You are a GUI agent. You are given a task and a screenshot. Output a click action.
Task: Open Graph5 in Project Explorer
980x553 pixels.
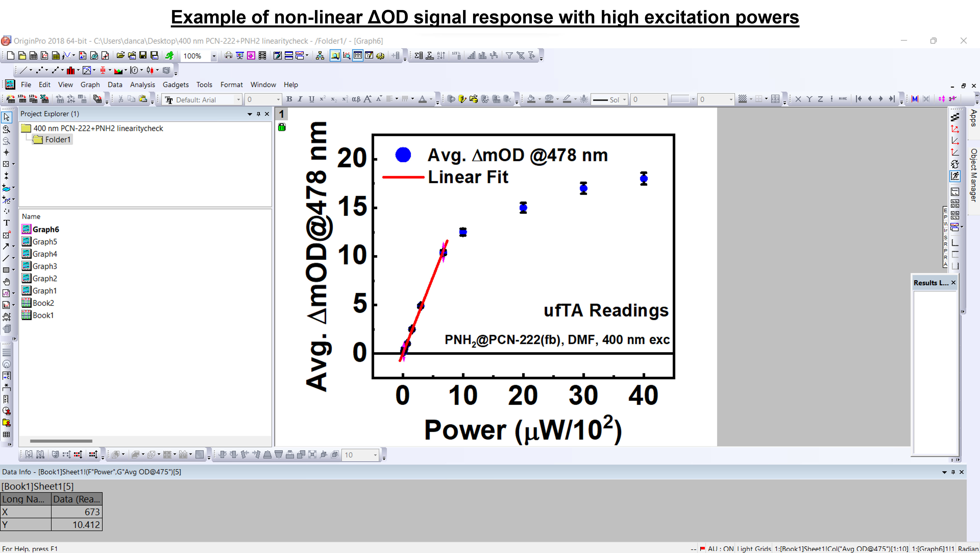(45, 242)
